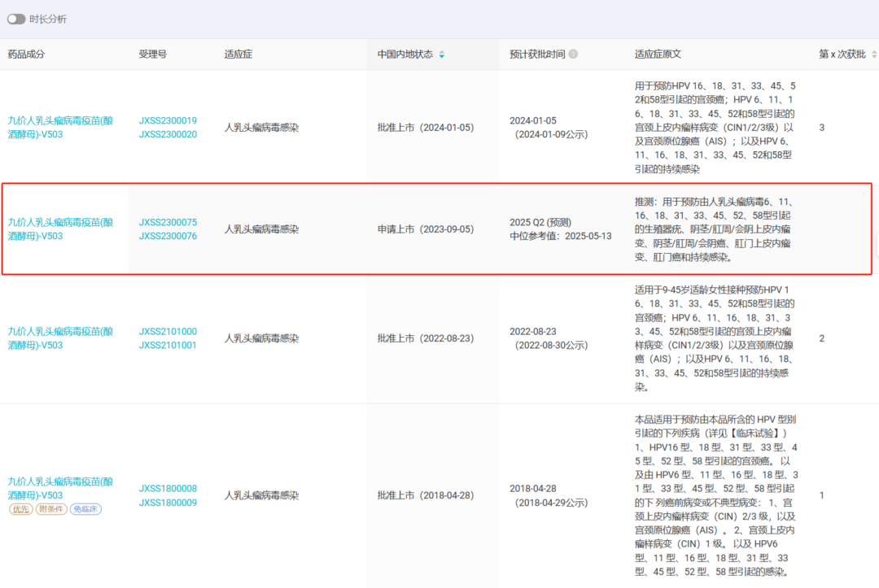Select the 中国内地状态 column header
The image size is (879, 588).
point(405,54)
